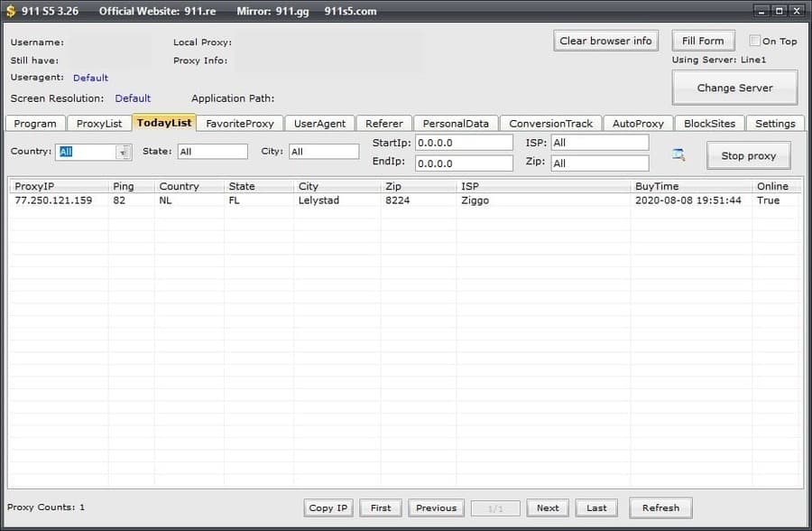Open the PersonalData tab
This screenshot has width=812, height=531.
[456, 124]
